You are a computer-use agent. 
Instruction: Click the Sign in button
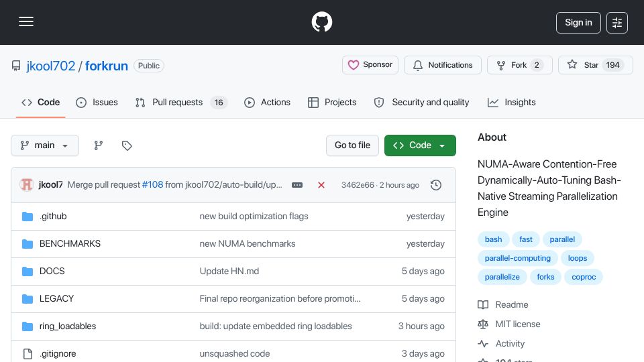[578, 23]
